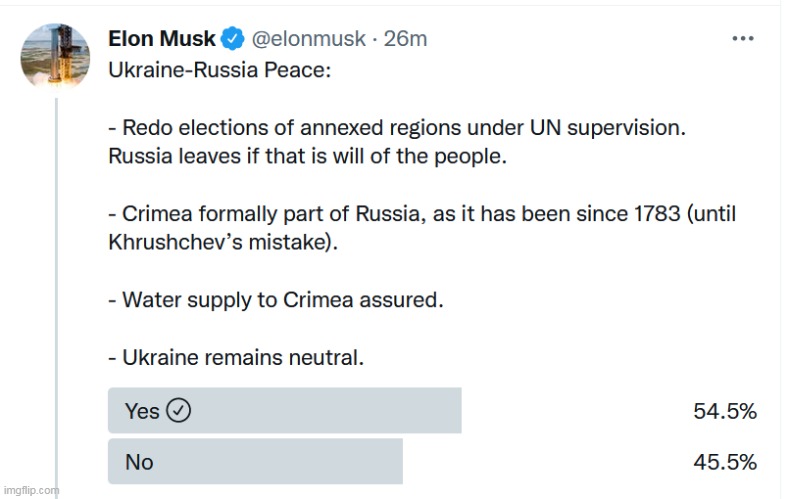This screenshot has width=789, height=499.
Task: Click the Khrushchev's mistake text
Action: 223,242
